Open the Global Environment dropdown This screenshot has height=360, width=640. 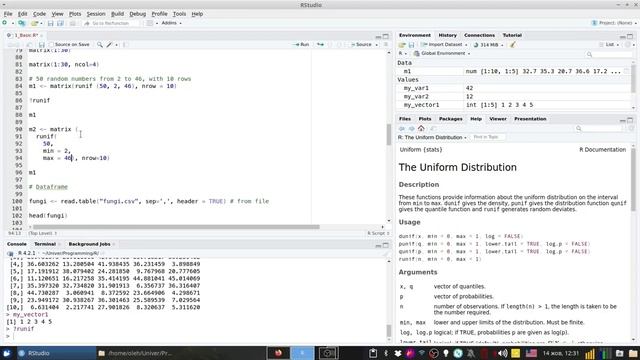(442, 53)
